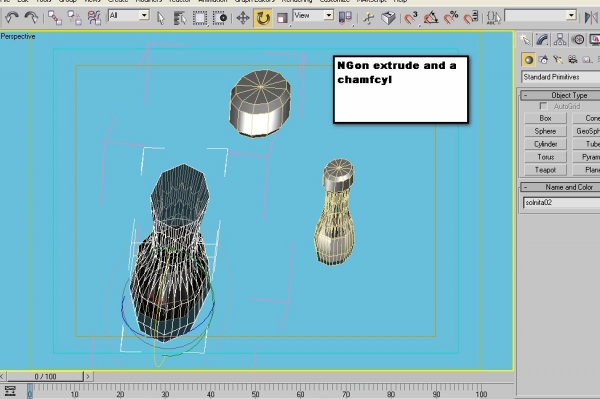Screen dimensions: 600x399
Task: Select the Geometry category sphere icon
Action: (x=529, y=60)
